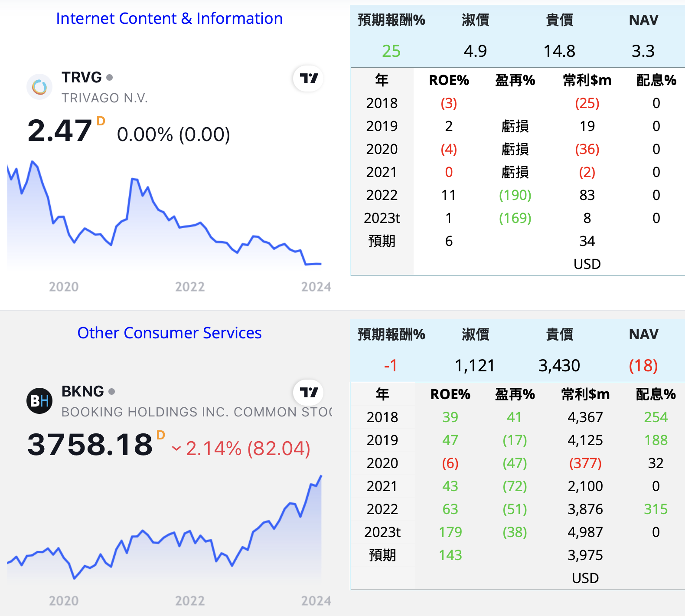
Task: Click the ROE% column header in TRVG table
Action: (x=449, y=80)
